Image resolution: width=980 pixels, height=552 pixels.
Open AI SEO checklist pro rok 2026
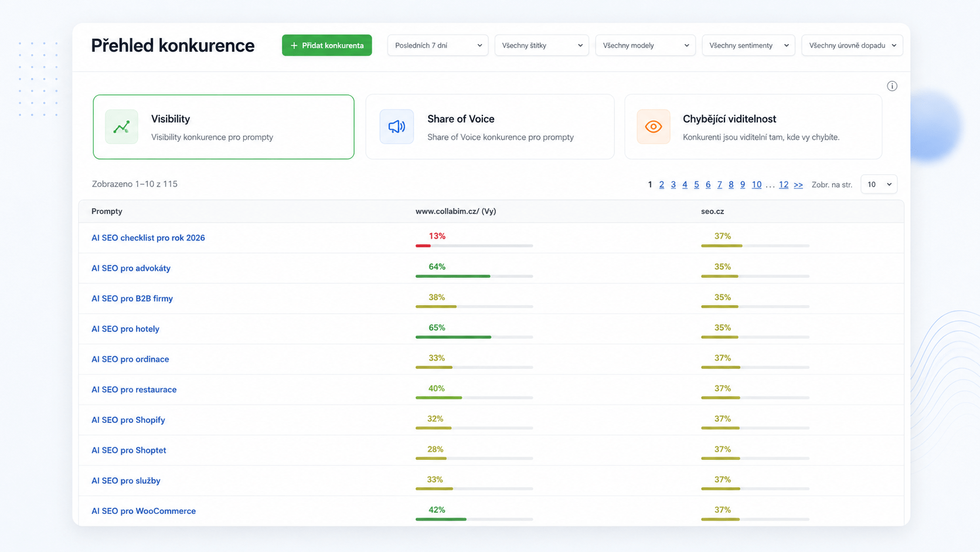point(148,238)
